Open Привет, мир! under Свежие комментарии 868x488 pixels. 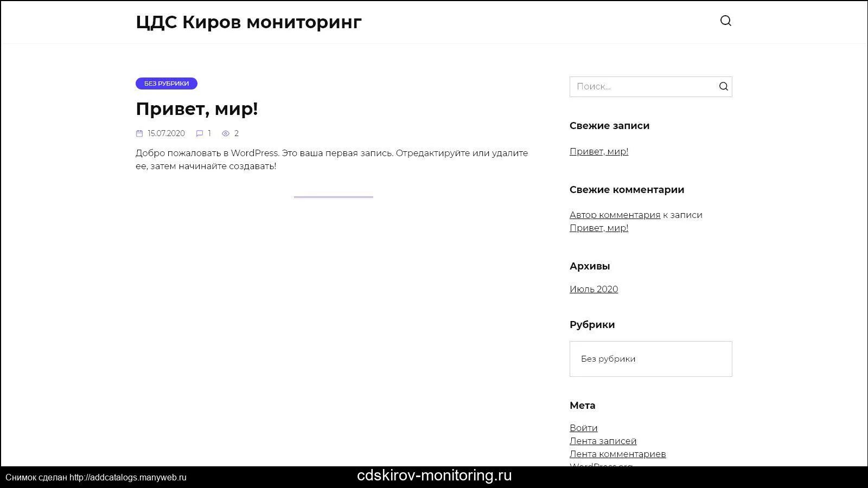coord(599,228)
